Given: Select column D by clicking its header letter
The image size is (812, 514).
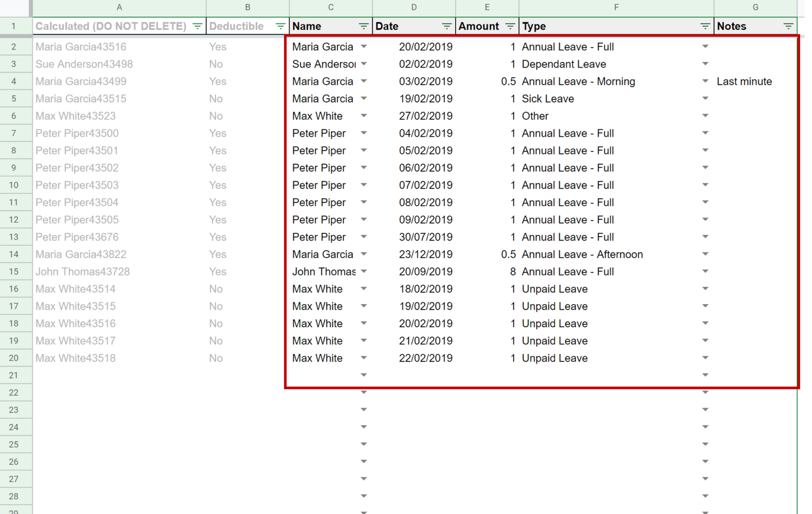Looking at the screenshot, I should pos(413,7).
